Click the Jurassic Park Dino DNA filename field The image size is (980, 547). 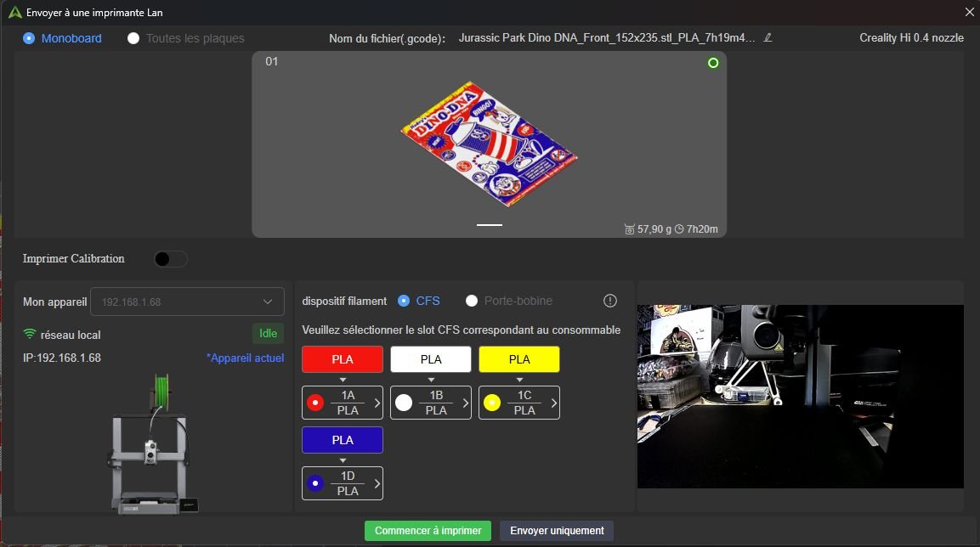(x=607, y=38)
